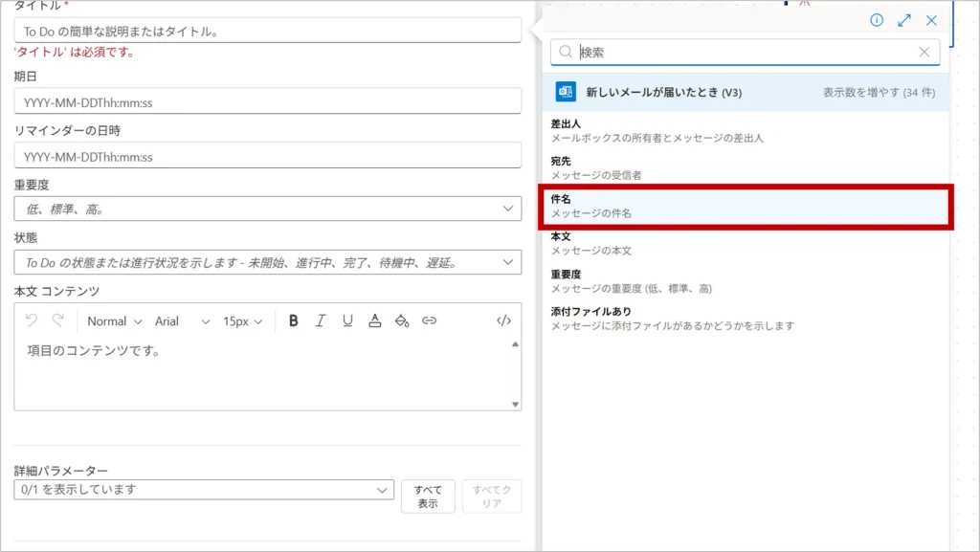This screenshot has width=980, height=552.
Task: Clear the search box with the X icon
Action: coord(924,53)
